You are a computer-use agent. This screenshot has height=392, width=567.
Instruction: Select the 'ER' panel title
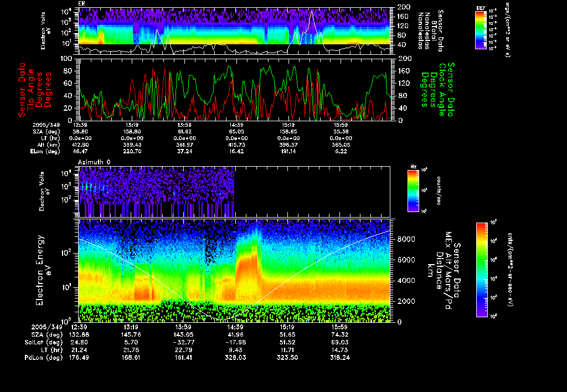coord(81,4)
